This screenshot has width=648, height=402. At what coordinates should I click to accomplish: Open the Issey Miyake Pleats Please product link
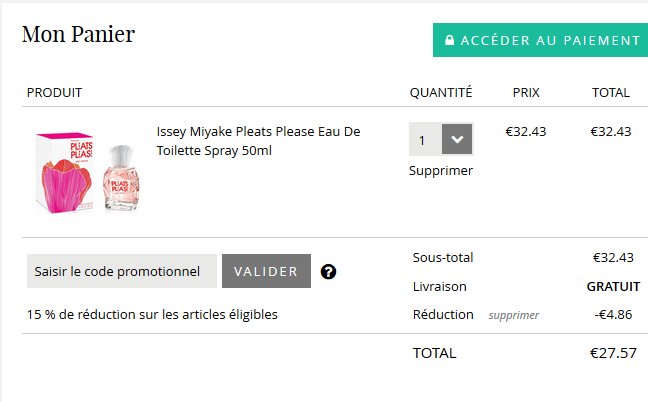[x=257, y=141]
